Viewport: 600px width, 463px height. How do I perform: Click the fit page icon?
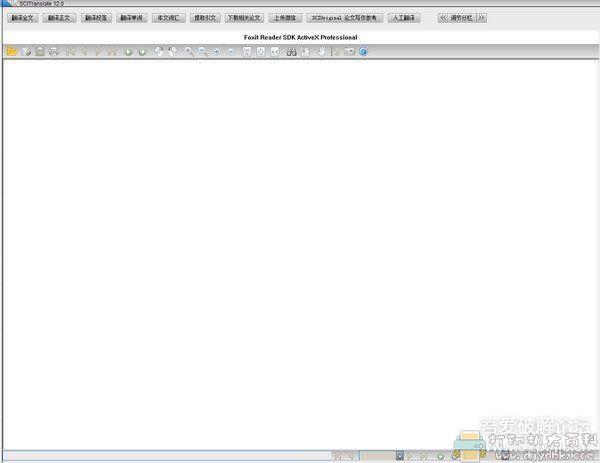coord(261,52)
